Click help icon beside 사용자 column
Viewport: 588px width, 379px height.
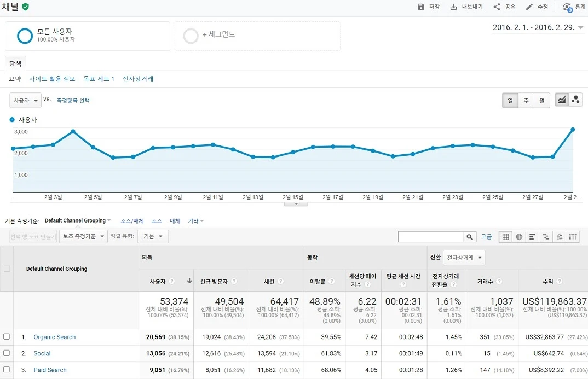tap(172, 281)
